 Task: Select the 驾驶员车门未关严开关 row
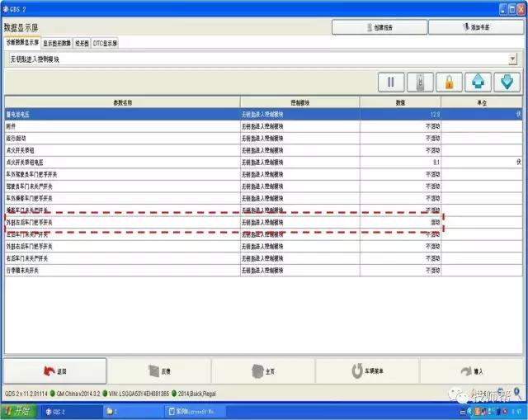click(264, 186)
